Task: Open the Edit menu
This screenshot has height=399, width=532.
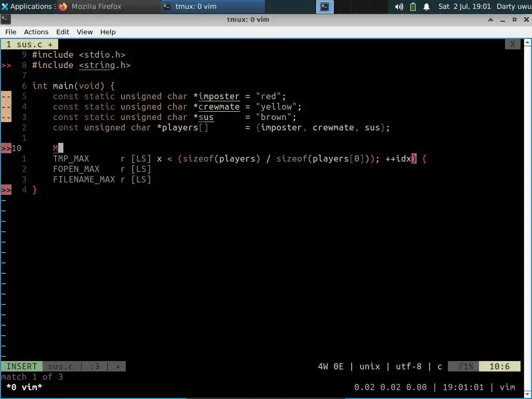Action: pyautogui.click(x=62, y=32)
